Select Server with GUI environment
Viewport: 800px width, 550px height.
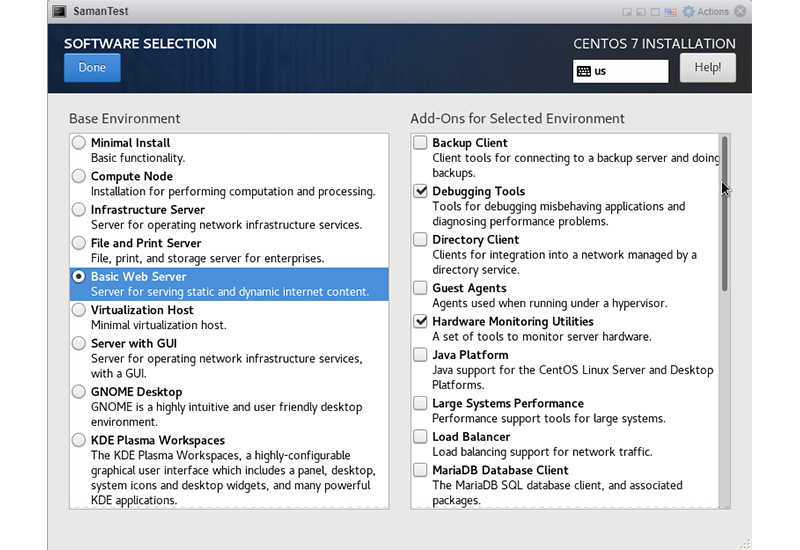(x=79, y=343)
